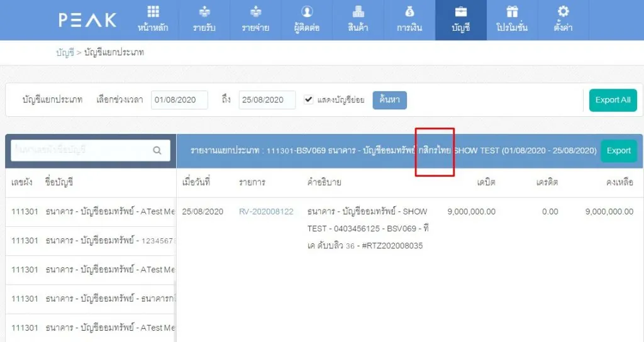Click the Export button in report header
644x342 pixels.
[619, 151]
